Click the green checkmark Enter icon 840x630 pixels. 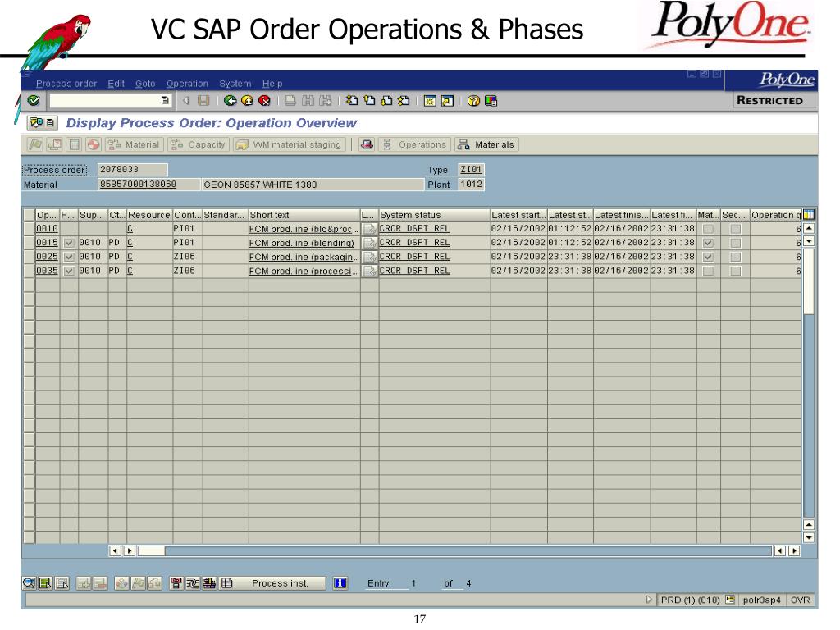click(34, 100)
